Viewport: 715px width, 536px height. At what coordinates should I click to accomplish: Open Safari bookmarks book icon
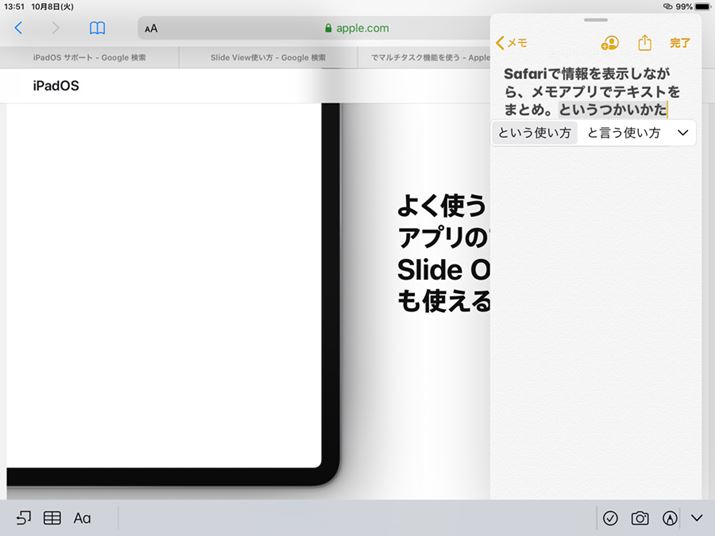coord(97,28)
